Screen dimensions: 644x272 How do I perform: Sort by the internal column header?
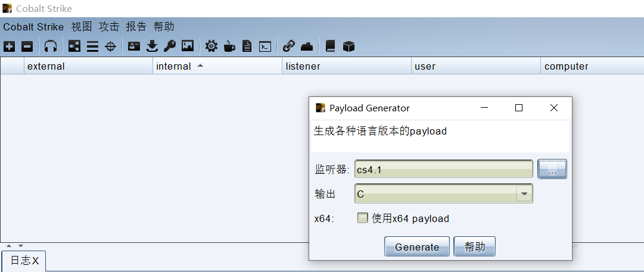(217, 66)
